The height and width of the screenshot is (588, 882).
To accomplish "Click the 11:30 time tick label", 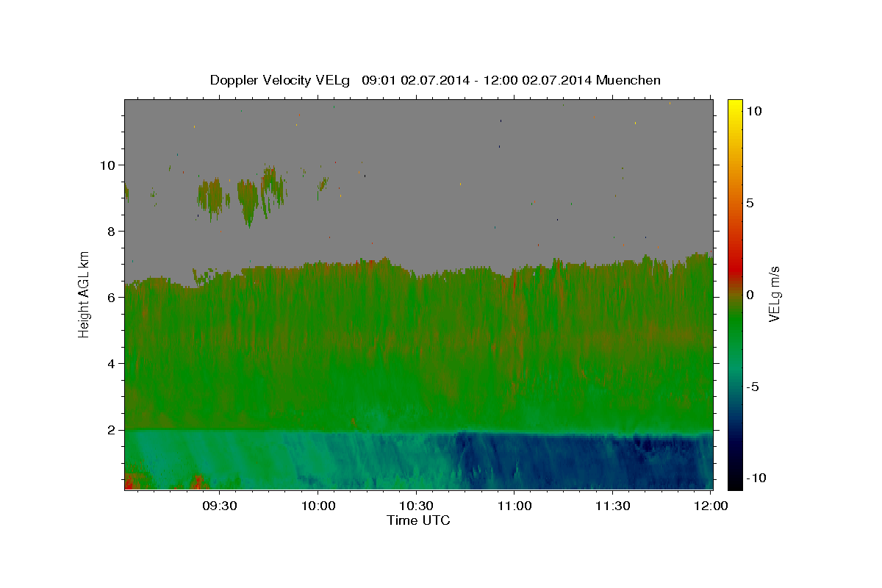I will [x=612, y=506].
